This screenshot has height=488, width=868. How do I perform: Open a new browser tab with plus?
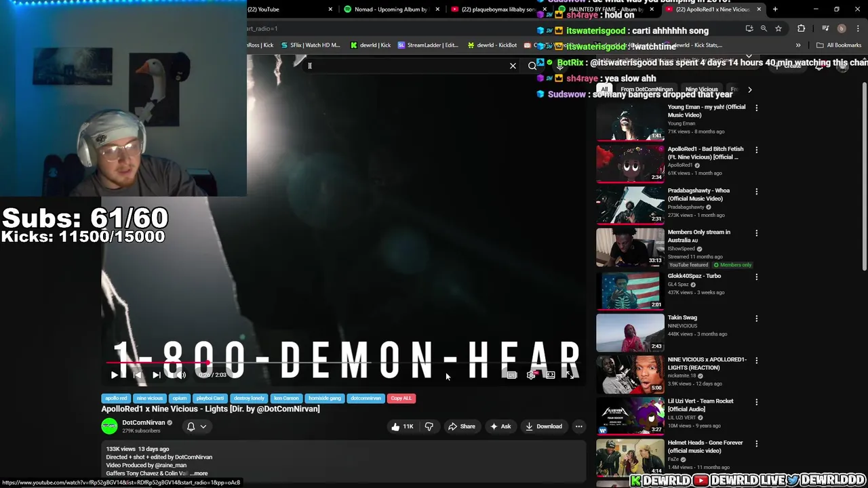point(775,9)
